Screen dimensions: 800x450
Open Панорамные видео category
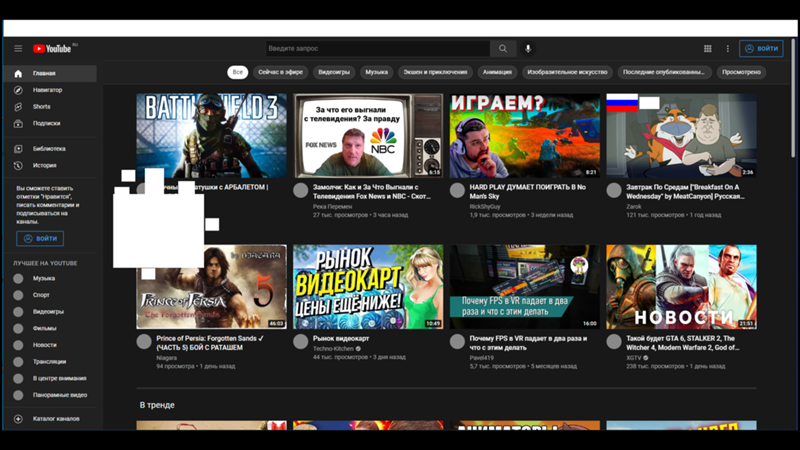tap(50, 395)
